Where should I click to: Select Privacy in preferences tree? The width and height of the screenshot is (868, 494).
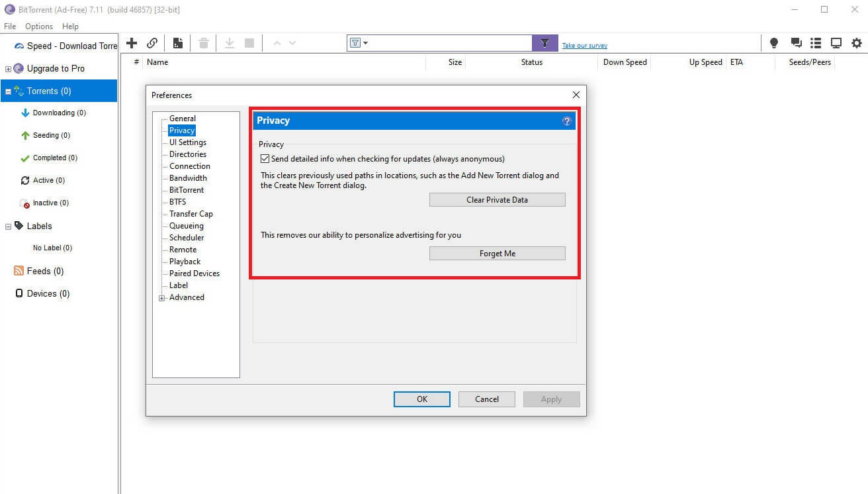pos(182,130)
